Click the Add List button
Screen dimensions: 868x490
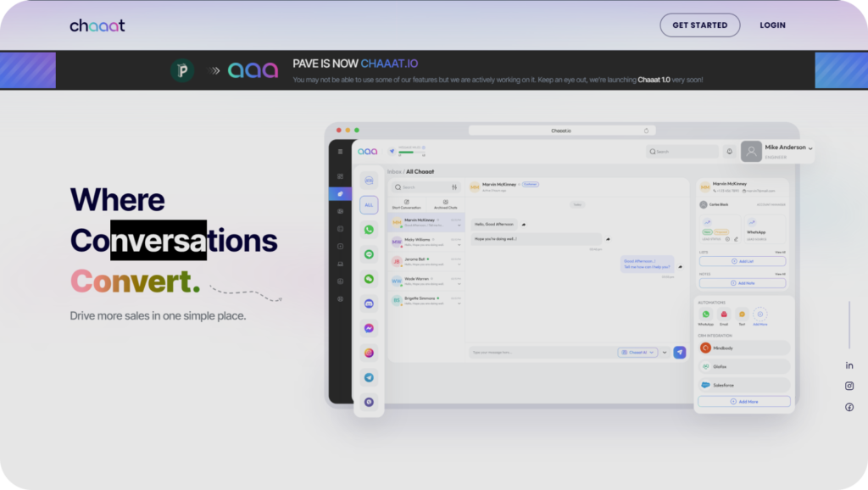[743, 261]
